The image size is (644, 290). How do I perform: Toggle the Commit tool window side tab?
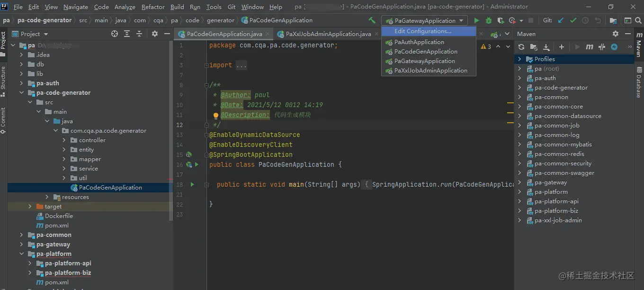pyautogui.click(x=3, y=120)
